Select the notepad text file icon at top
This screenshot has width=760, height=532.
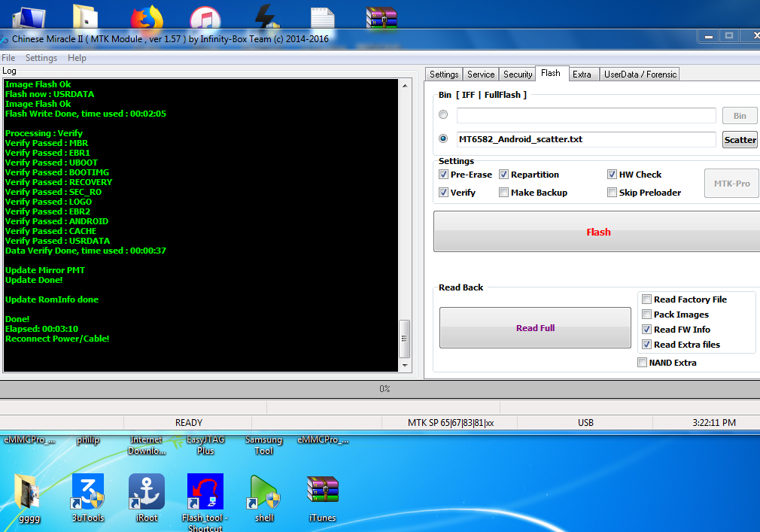click(x=323, y=18)
